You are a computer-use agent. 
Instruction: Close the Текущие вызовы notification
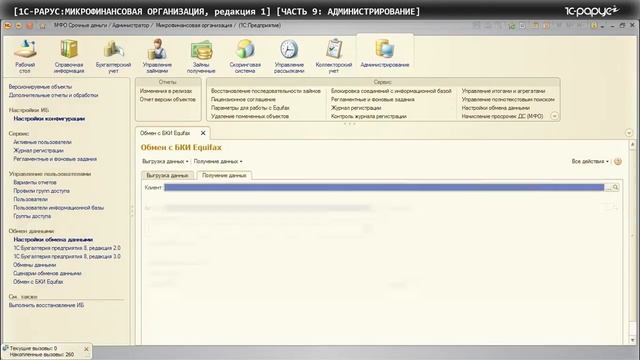click(x=86, y=349)
